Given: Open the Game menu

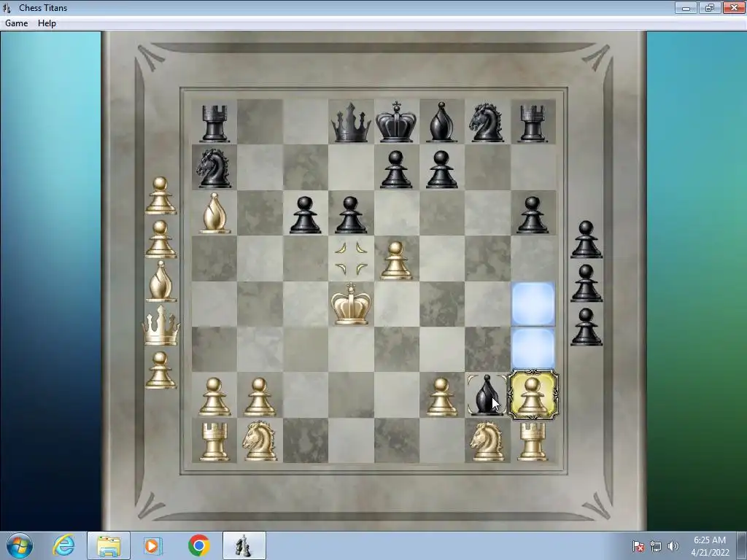Looking at the screenshot, I should pyautogui.click(x=16, y=23).
